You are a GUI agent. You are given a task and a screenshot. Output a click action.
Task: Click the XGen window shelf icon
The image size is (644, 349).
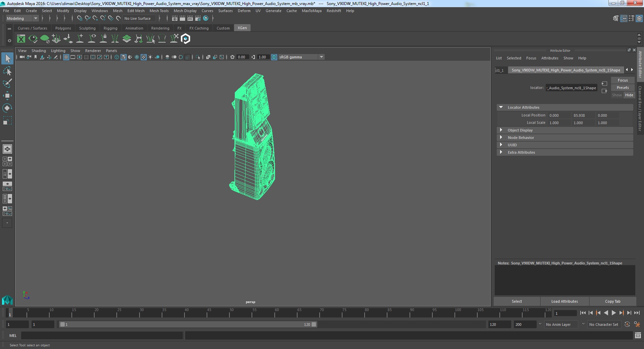[x=21, y=39]
